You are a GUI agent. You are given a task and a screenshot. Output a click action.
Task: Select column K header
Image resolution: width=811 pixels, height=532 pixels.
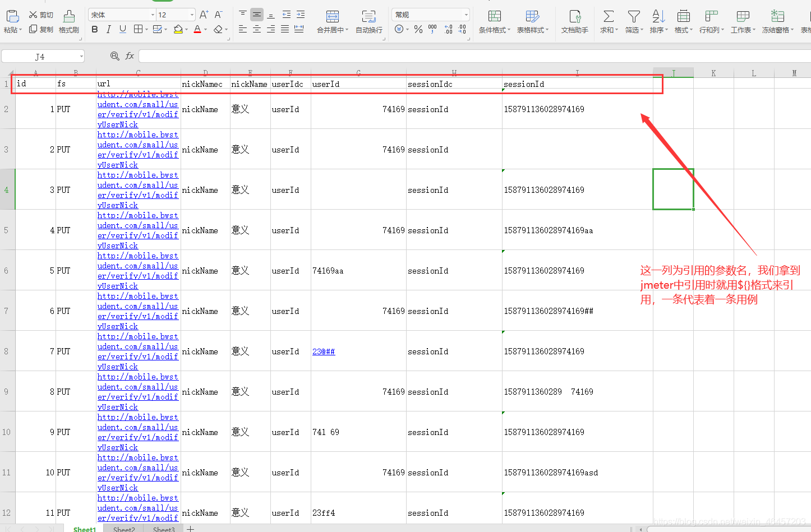coord(713,73)
